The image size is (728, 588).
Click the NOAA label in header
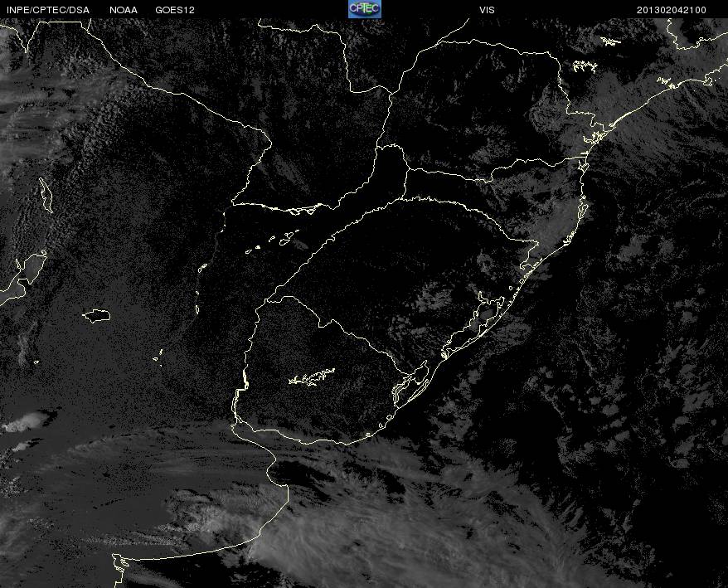(124, 10)
